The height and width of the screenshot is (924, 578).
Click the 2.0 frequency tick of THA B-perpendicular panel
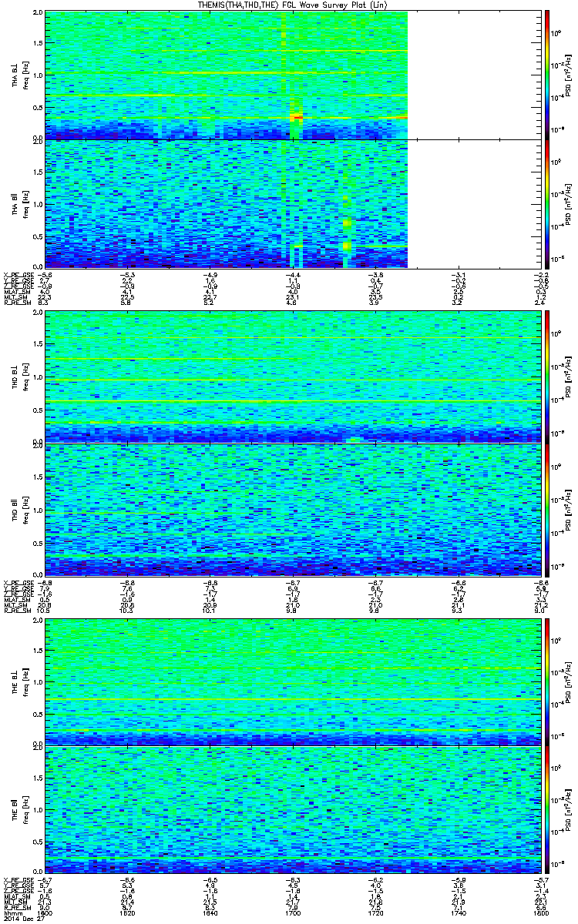[x=39, y=14]
